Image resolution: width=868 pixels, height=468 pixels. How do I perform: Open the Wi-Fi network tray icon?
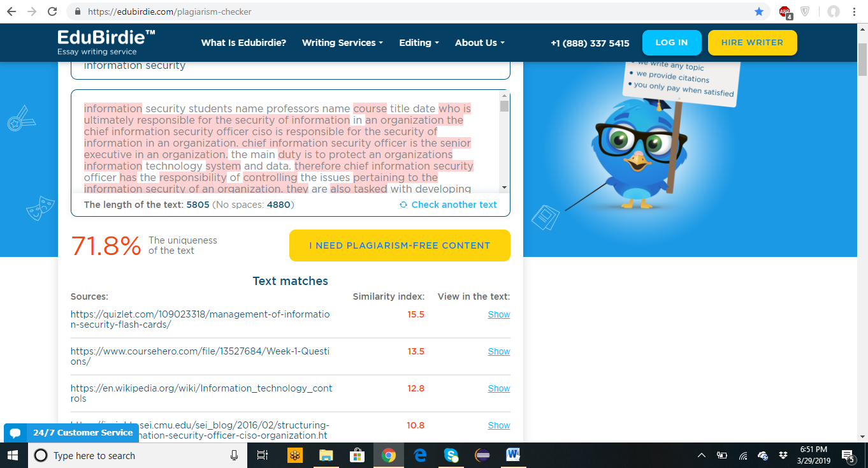[x=743, y=455]
